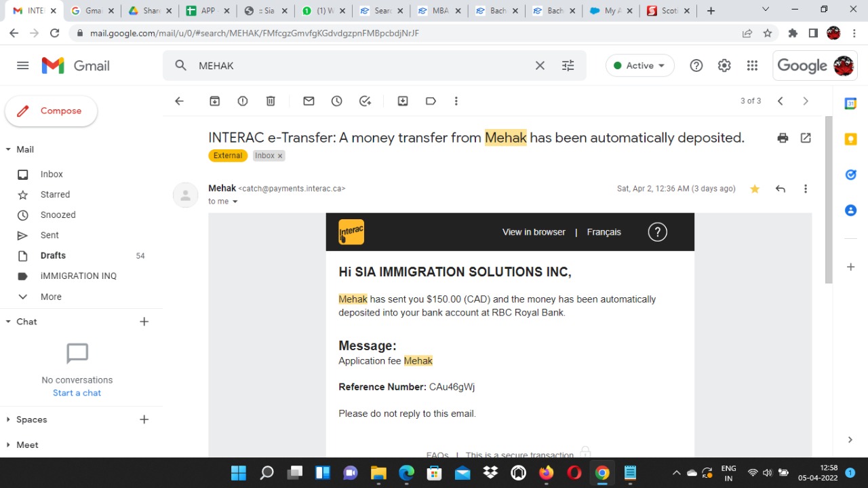Go back to search results arrow
The width and height of the screenshot is (868, 488).
pyautogui.click(x=179, y=101)
